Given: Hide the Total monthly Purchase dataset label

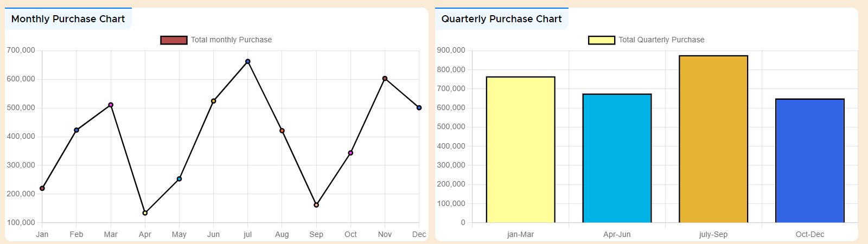Looking at the screenshot, I should [231, 40].
